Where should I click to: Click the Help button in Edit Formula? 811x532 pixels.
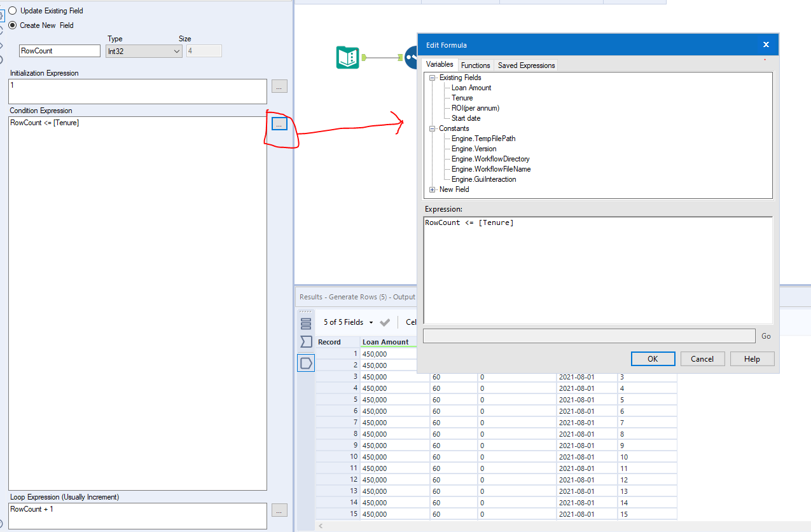tap(752, 358)
